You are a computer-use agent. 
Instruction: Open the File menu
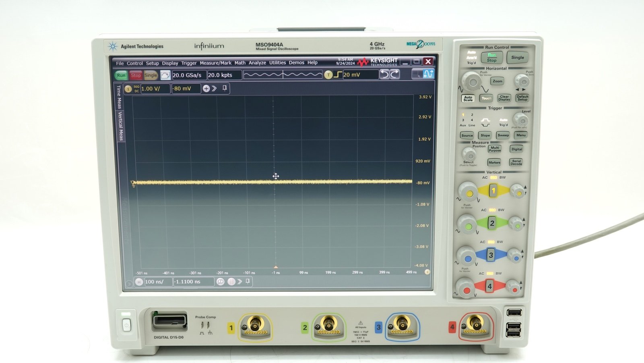point(120,63)
